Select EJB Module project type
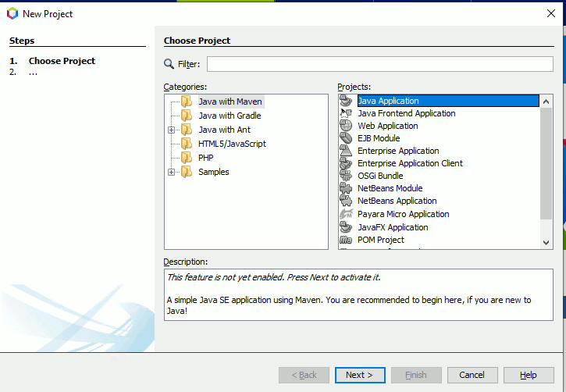Image resolution: width=566 pixels, height=392 pixels. coord(379,138)
